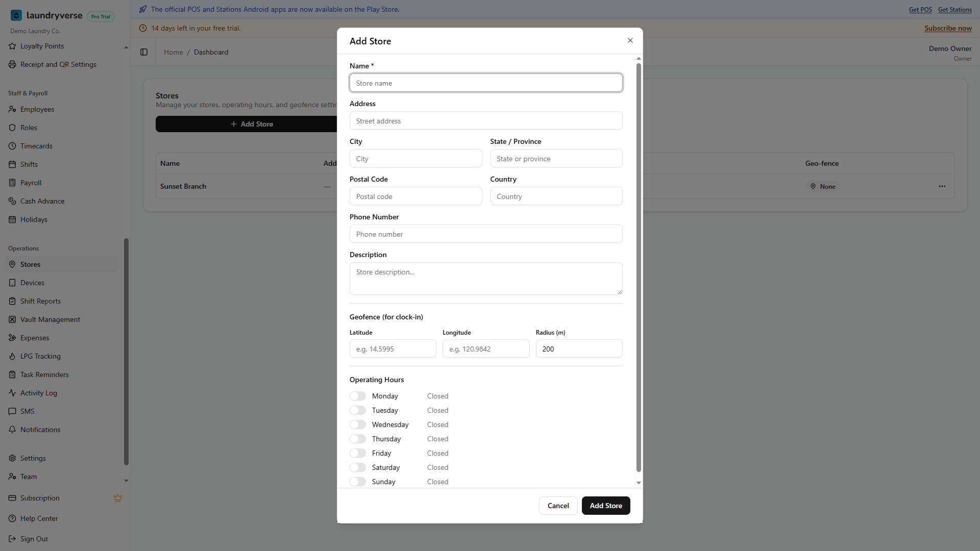Click the laundryverse logo icon
980x551 pixels.
[x=16, y=15]
